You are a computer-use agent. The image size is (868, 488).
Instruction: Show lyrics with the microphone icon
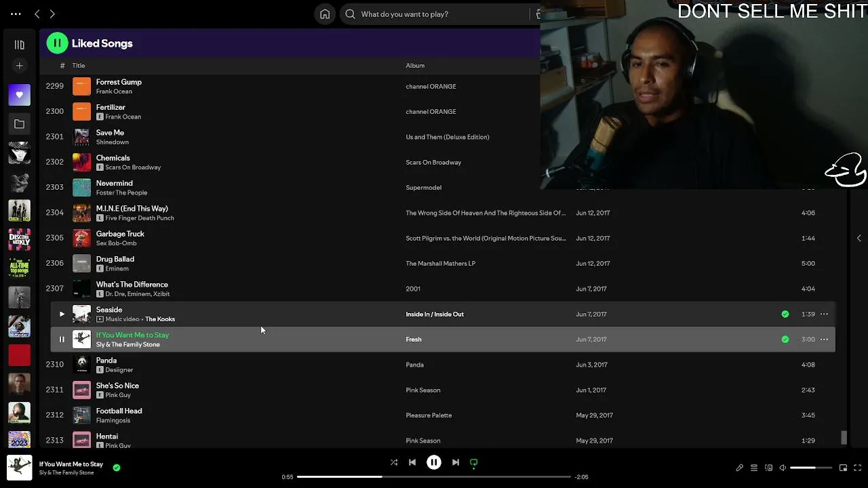click(x=740, y=468)
